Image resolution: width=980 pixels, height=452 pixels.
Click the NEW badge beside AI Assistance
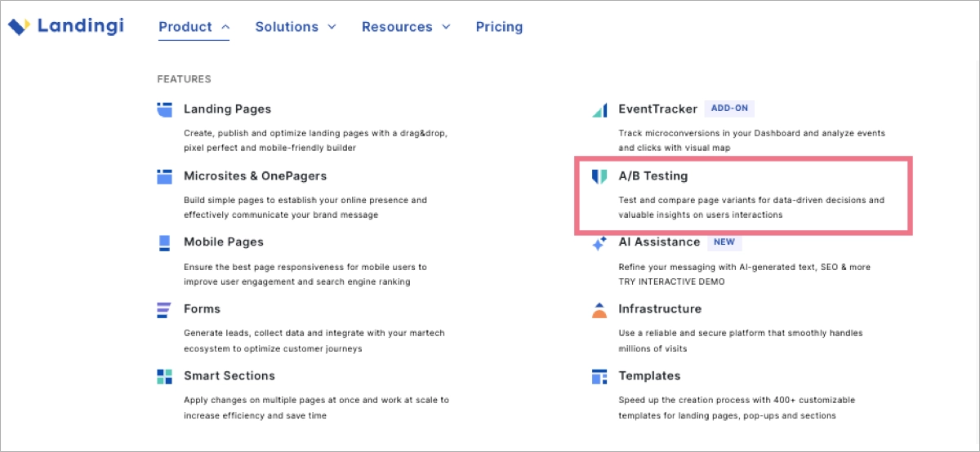(724, 242)
